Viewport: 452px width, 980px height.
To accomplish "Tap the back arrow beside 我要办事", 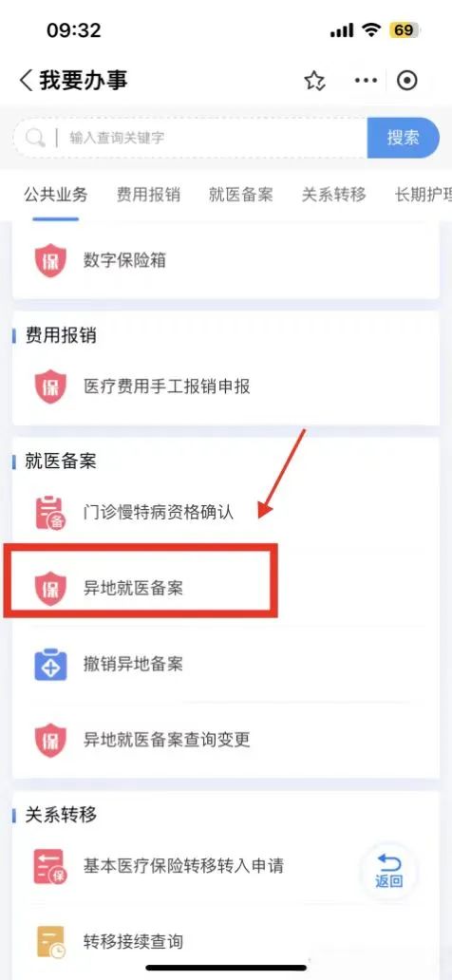I will 27,81.
